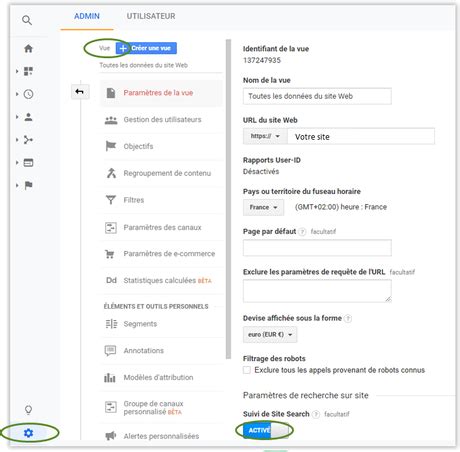460x452 pixels.
Task: Open the euro (EUR €) currency dropdown
Action: tap(270, 334)
